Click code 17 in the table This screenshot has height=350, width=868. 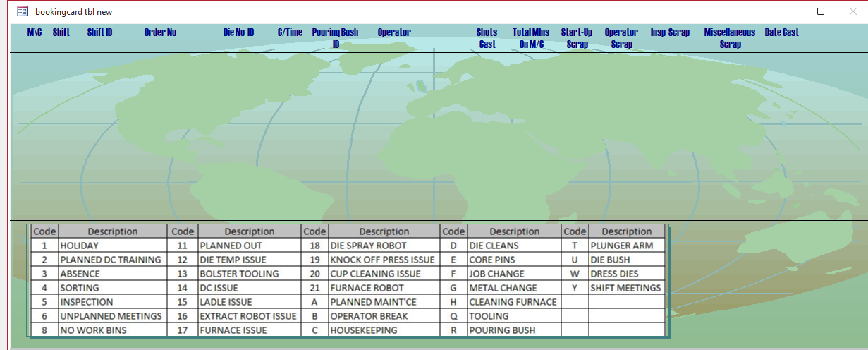183,330
